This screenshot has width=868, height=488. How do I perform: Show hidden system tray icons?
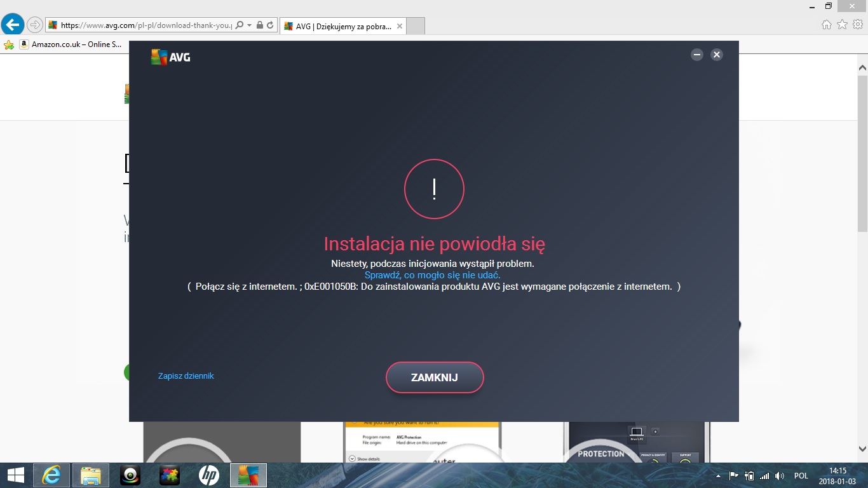[x=718, y=476]
